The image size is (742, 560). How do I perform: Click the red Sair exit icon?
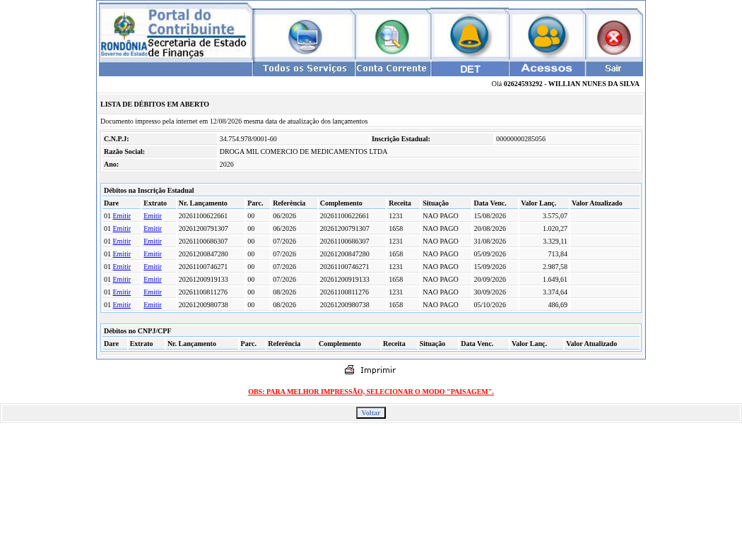[614, 38]
